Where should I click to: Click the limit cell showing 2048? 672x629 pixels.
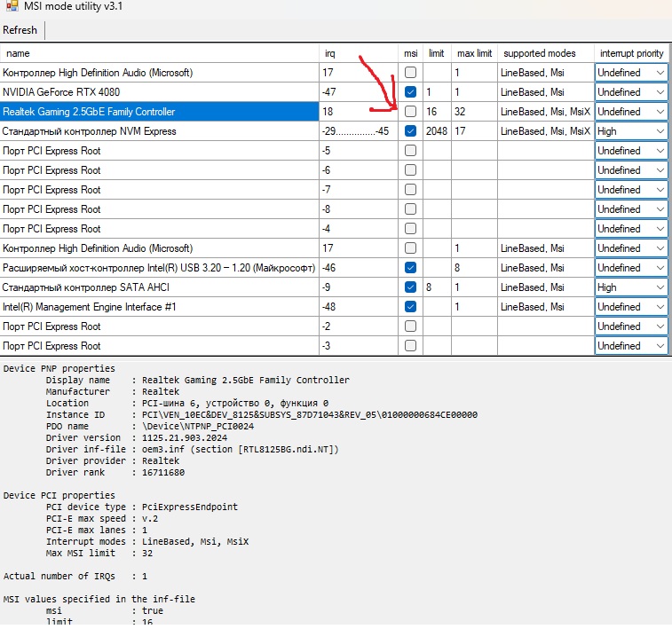pos(437,131)
